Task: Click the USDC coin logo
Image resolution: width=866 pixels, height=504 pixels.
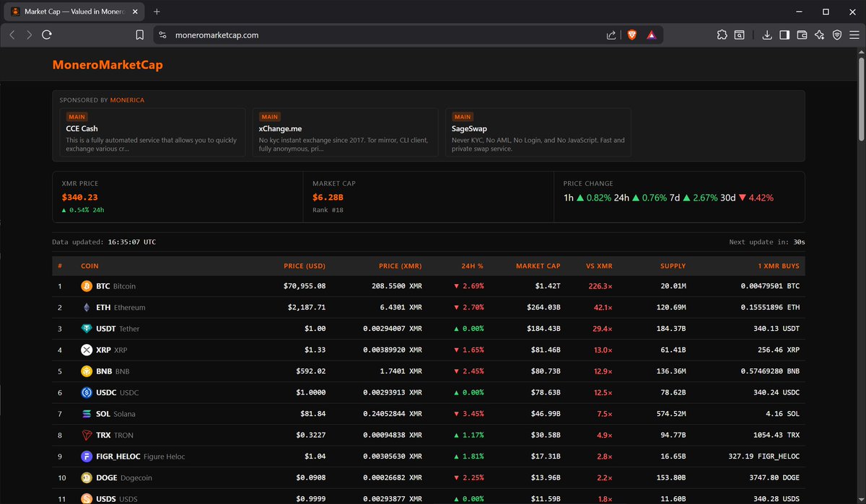Action: coord(87,392)
